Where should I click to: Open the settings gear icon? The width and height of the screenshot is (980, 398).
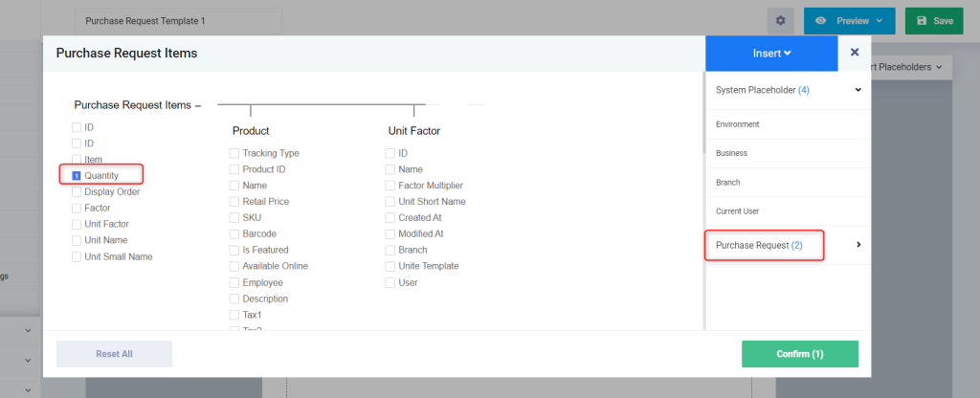(780, 21)
